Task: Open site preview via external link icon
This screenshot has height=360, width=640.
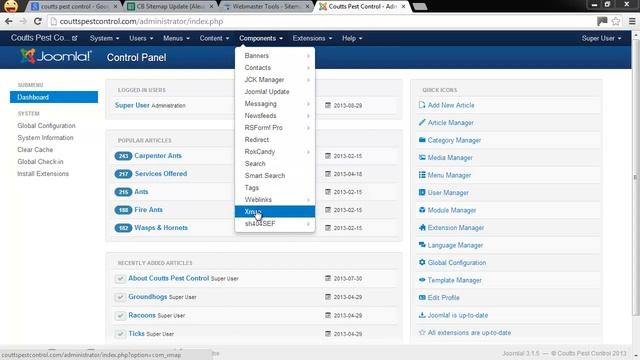Action: pos(74,38)
